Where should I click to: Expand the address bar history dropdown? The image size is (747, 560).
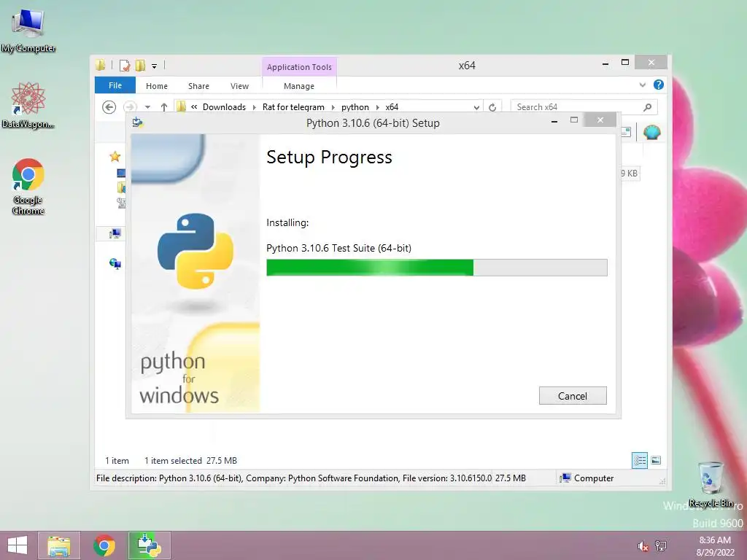(x=476, y=107)
